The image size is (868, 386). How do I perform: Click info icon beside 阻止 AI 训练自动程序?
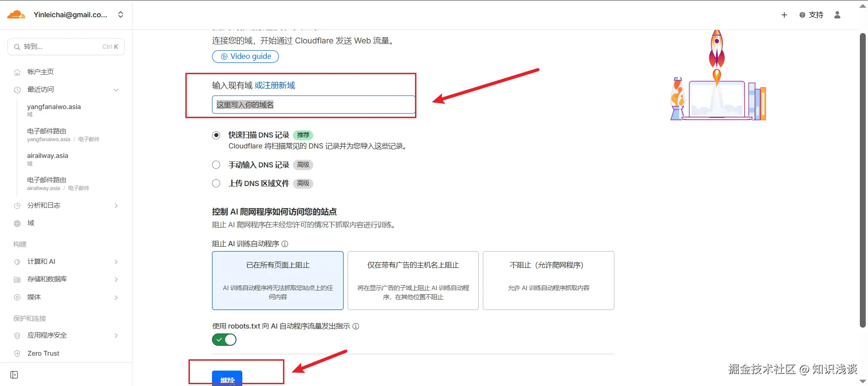click(x=285, y=244)
